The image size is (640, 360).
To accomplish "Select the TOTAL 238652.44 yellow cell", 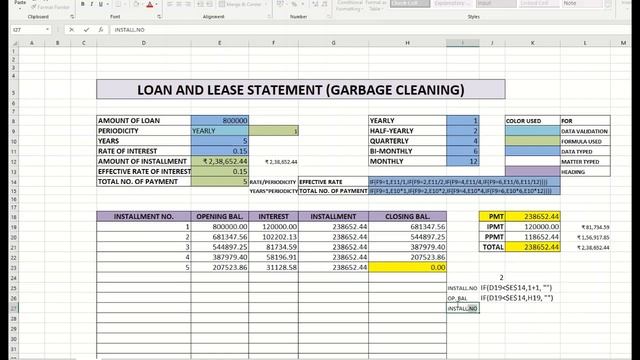I will [x=533, y=247].
